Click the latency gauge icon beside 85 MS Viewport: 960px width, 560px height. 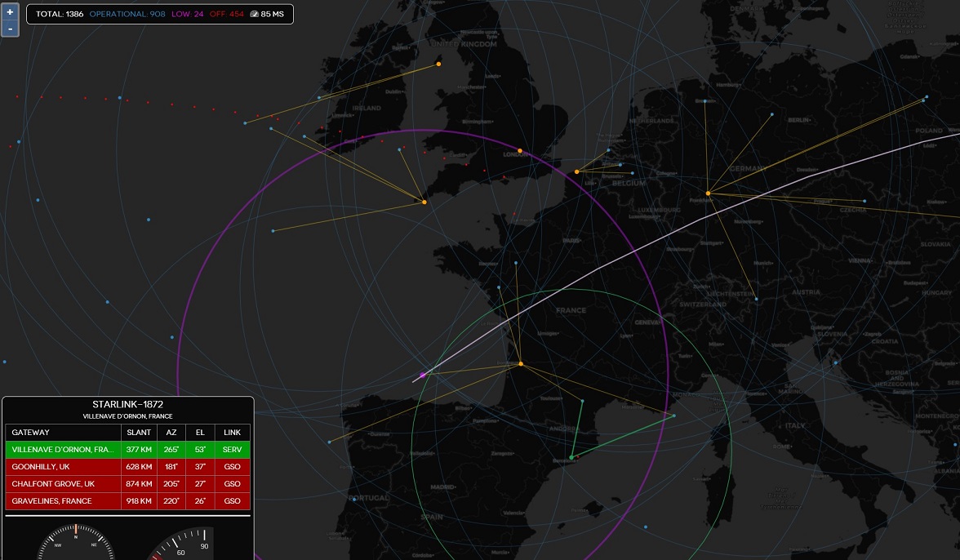(x=254, y=14)
